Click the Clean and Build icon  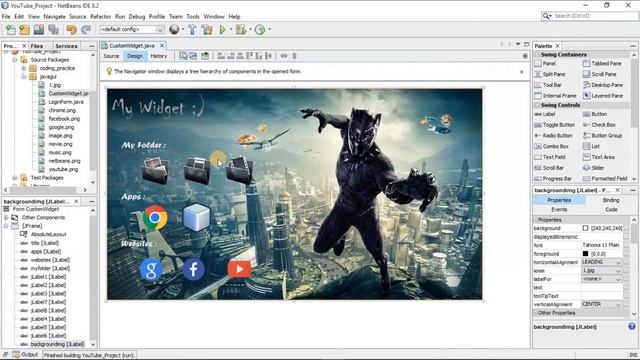(x=207, y=29)
